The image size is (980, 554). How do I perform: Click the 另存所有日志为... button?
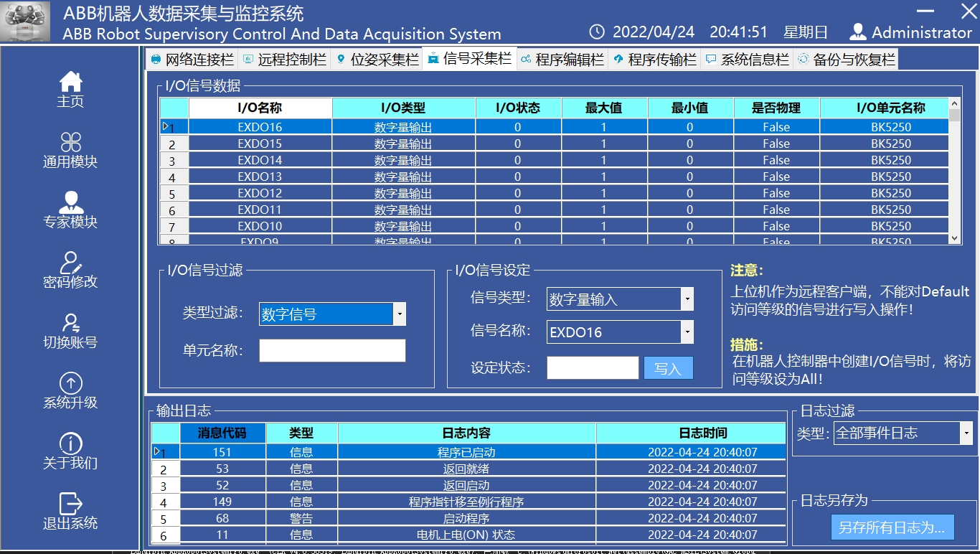click(892, 527)
